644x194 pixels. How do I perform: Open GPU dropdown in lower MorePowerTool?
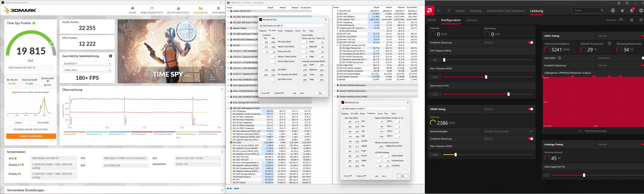[x=374, y=109]
